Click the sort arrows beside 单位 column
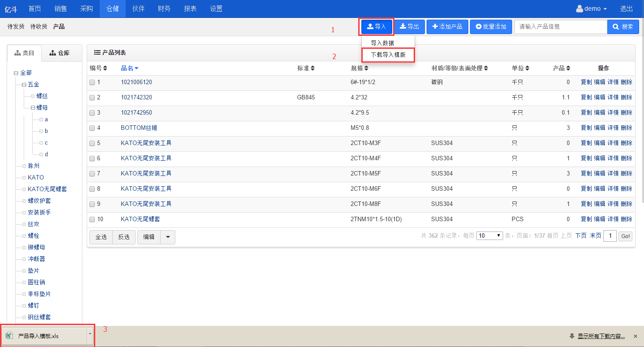The height and width of the screenshot is (347, 644). click(x=527, y=68)
